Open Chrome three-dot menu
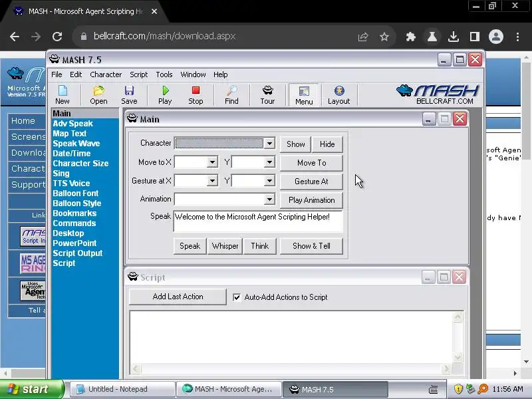 click(517, 37)
